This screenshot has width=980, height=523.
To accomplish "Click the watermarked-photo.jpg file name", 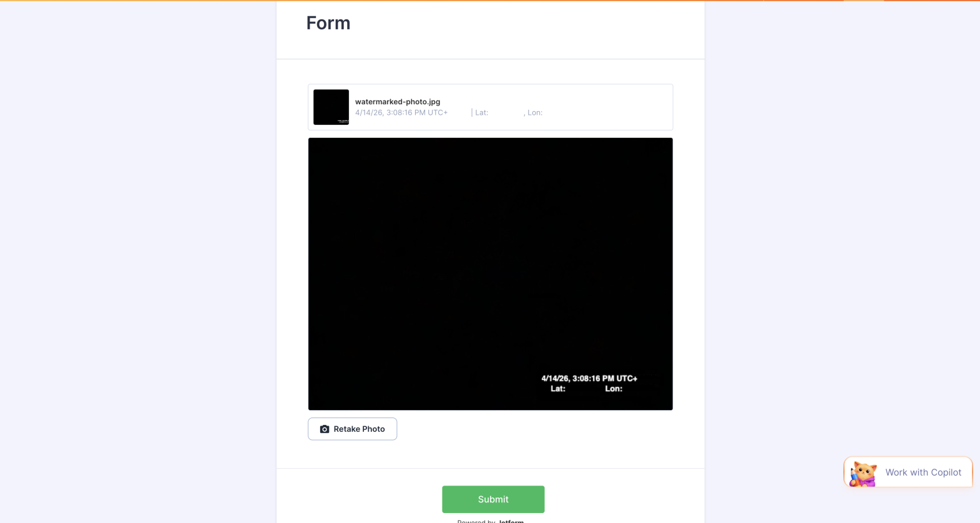I will tap(398, 102).
